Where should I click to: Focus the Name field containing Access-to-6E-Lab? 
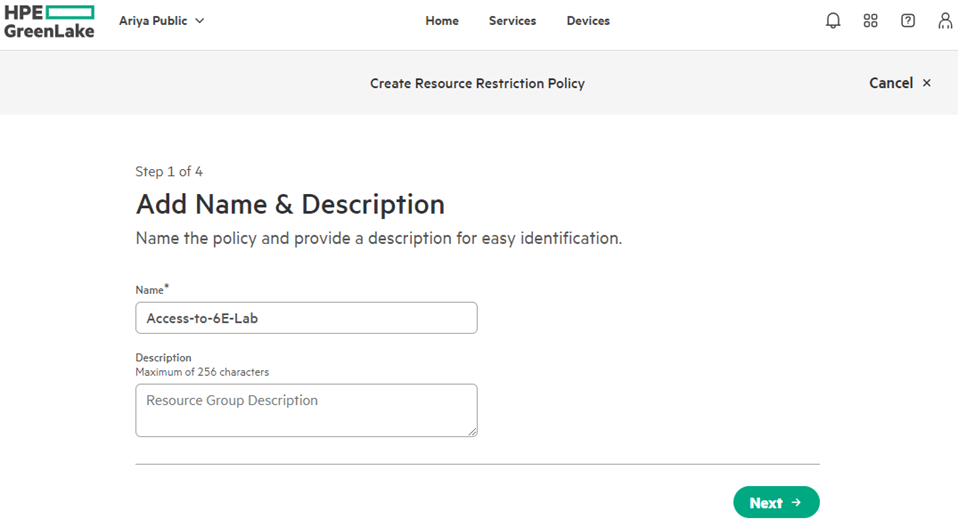306,318
